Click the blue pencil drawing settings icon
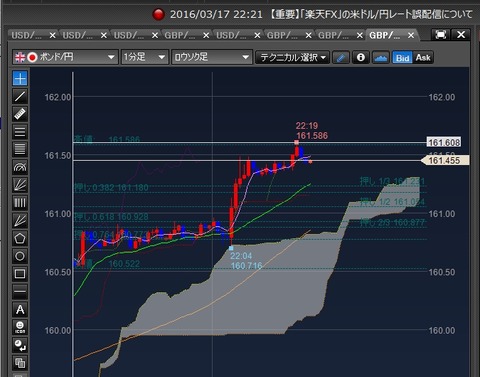 [x=341, y=58]
